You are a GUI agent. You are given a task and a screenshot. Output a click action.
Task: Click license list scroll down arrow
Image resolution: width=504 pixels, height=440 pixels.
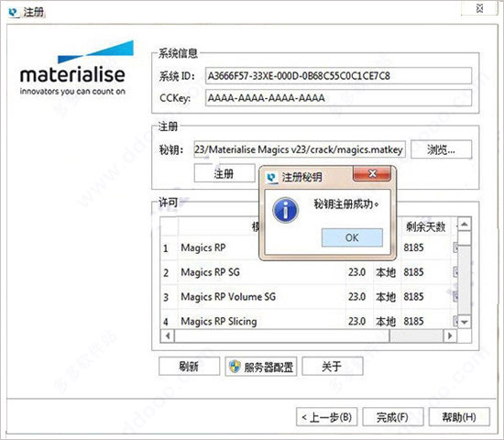465,322
